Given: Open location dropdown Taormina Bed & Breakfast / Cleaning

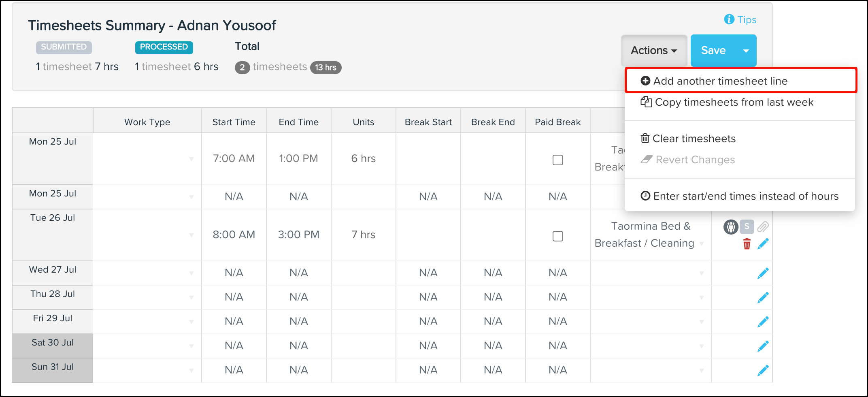Looking at the screenshot, I should tap(701, 243).
